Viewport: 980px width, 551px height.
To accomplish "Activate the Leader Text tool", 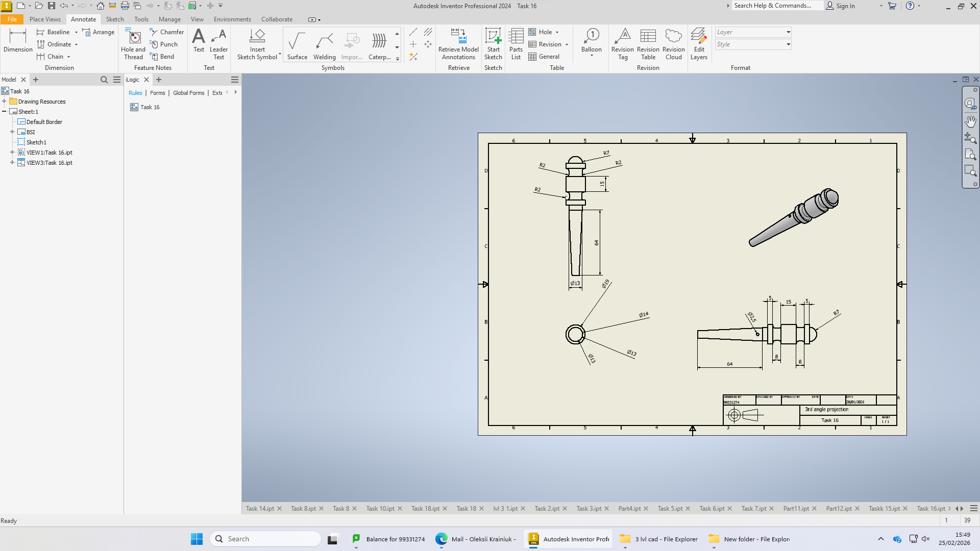I will [x=218, y=44].
